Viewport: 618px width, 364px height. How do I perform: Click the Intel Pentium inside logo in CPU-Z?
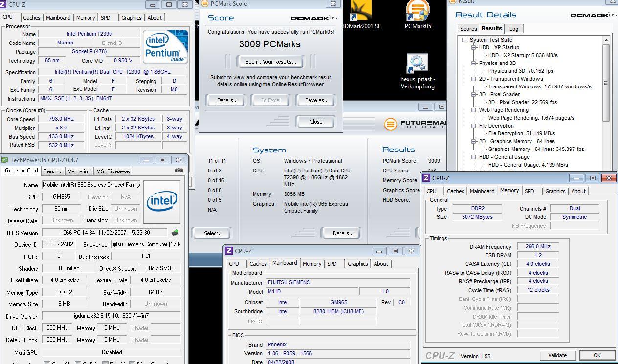165,47
